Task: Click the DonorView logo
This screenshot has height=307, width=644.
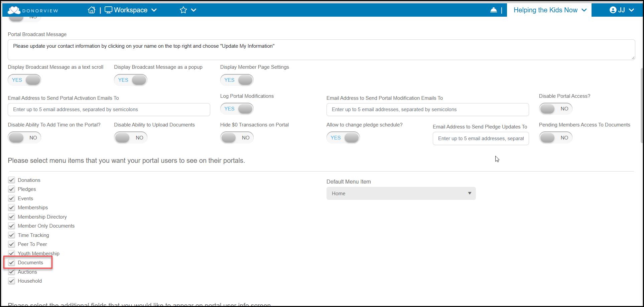Action: 33,10
